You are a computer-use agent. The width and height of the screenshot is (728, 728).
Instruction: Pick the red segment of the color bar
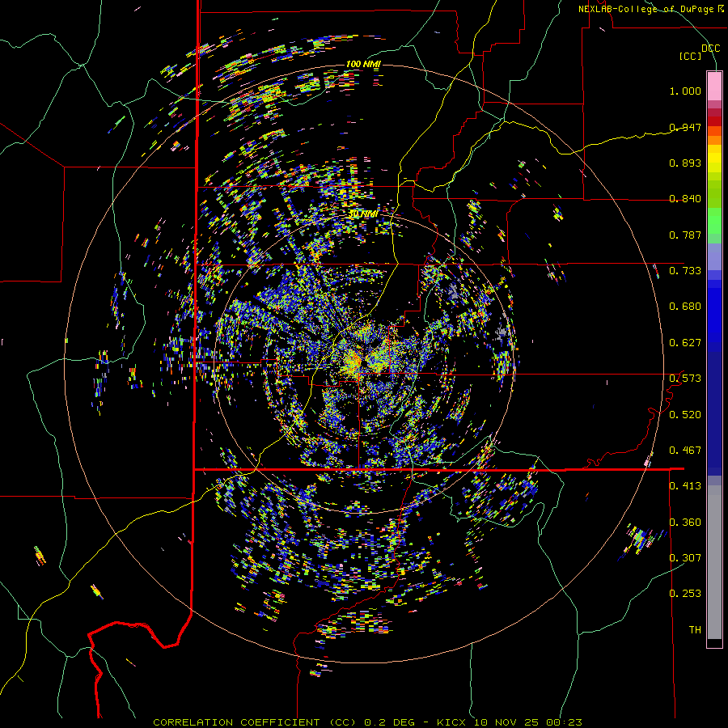pyautogui.click(x=714, y=121)
